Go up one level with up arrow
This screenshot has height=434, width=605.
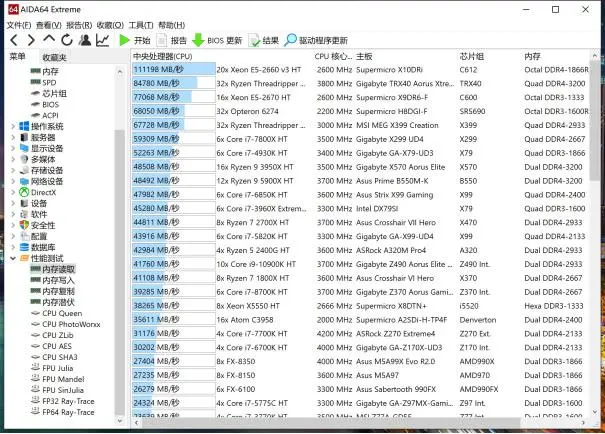click(x=49, y=39)
